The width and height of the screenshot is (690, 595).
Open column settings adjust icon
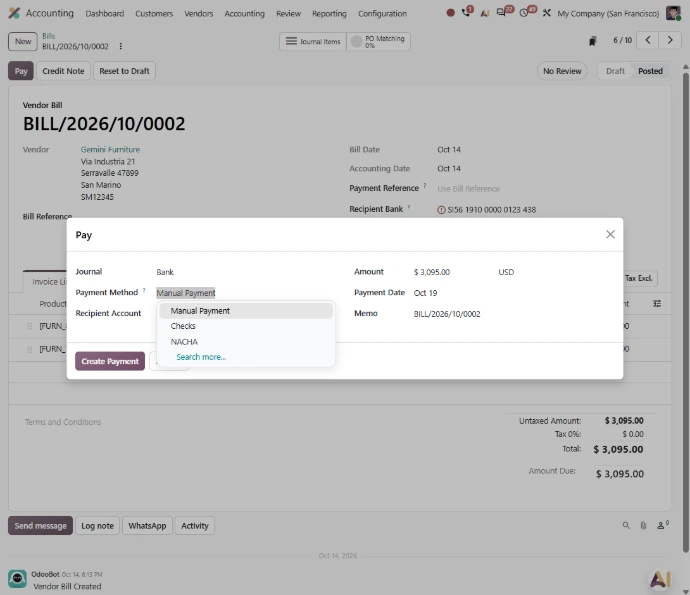657,304
